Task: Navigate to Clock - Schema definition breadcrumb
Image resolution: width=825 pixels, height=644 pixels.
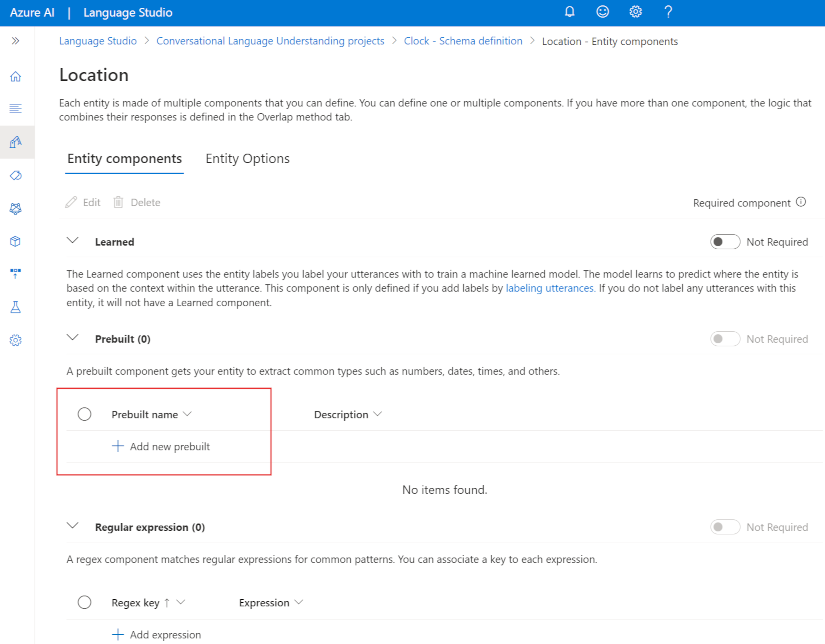Action: (x=463, y=41)
